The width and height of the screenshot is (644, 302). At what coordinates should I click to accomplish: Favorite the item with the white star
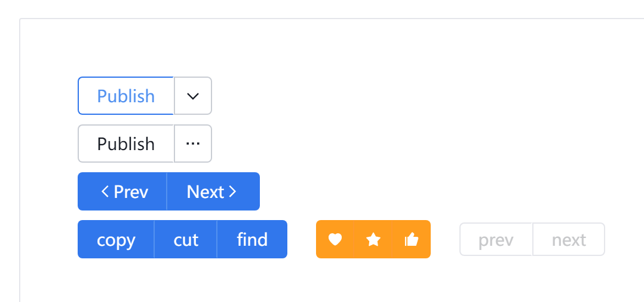(373, 239)
